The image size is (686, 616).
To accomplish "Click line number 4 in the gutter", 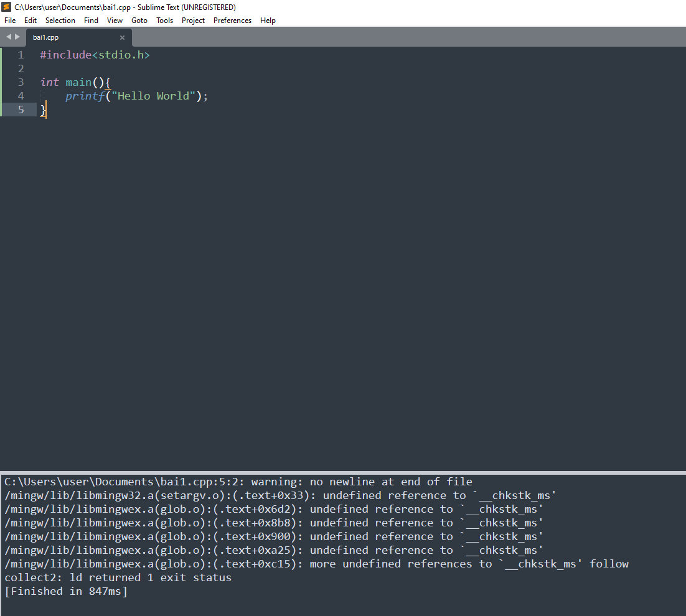I will (x=21, y=96).
